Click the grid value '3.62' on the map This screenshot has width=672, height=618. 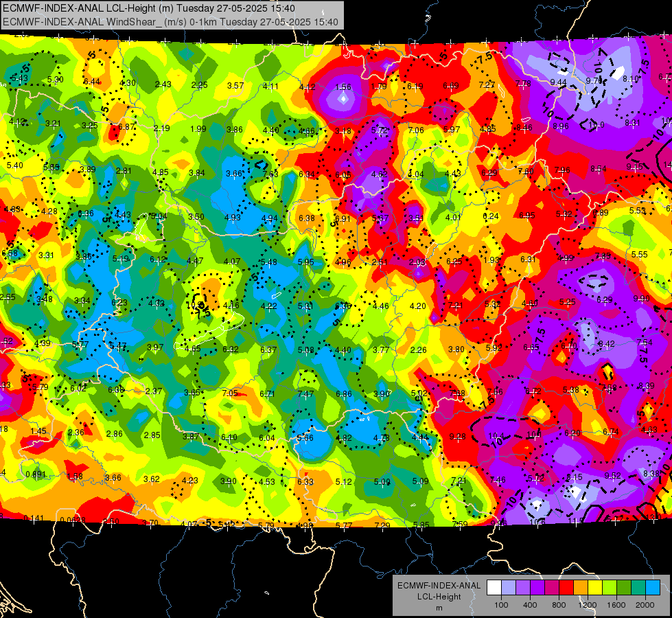tap(151, 479)
